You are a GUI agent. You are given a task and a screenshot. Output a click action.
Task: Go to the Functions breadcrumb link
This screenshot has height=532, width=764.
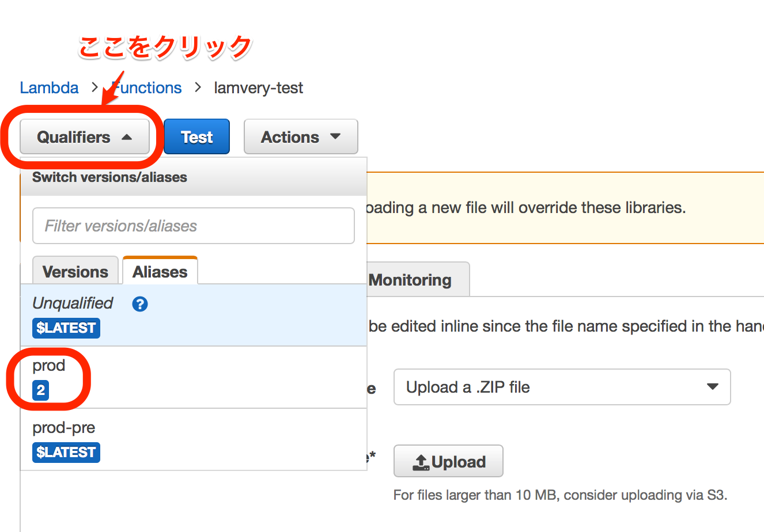pos(147,88)
